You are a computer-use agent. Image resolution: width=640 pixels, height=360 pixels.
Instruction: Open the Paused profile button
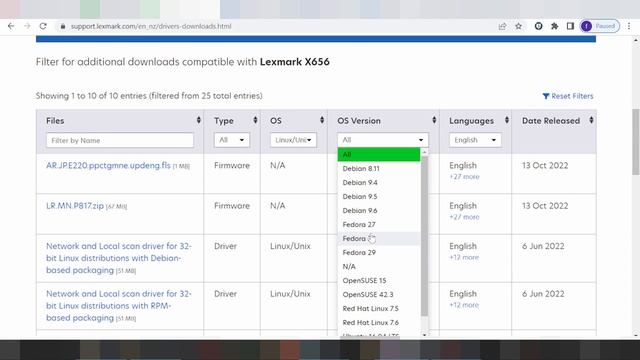600,26
